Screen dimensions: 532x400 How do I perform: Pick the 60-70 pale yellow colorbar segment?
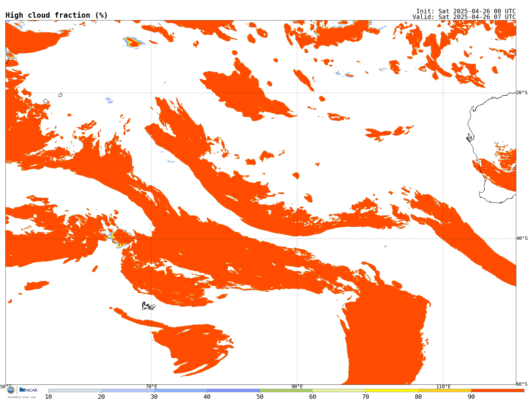[x=339, y=391]
